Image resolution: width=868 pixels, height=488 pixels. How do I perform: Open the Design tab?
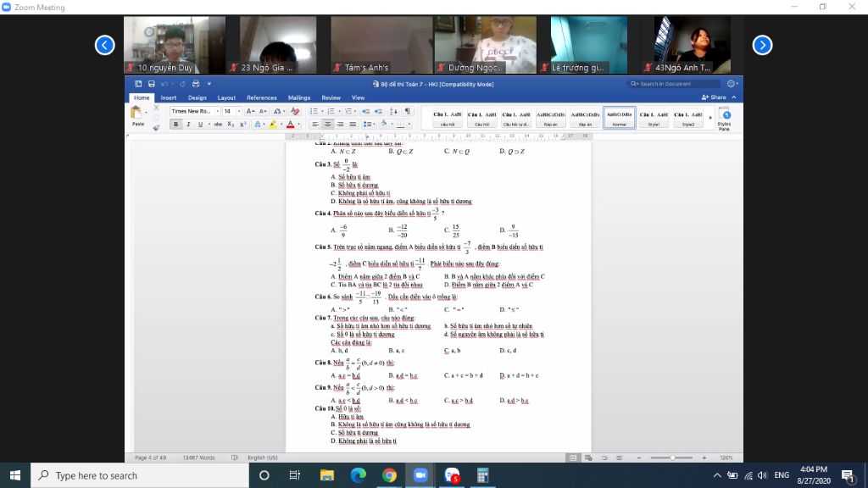tap(197, 98)
